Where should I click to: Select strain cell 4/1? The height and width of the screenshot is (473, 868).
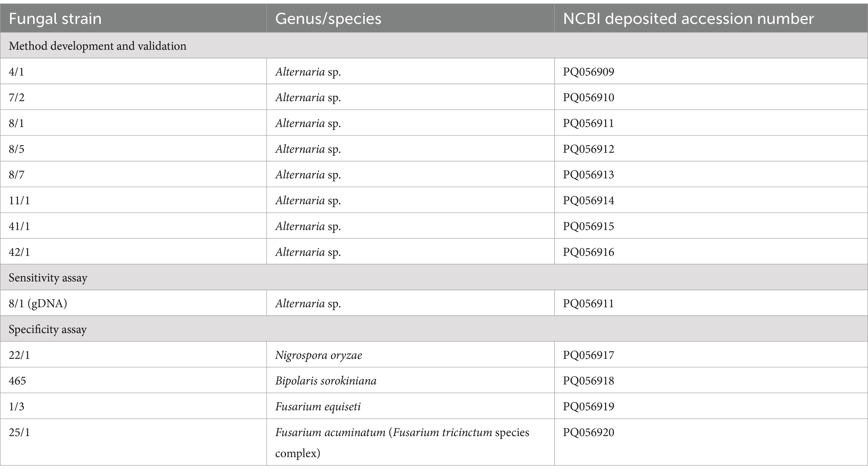coord(133,71)
